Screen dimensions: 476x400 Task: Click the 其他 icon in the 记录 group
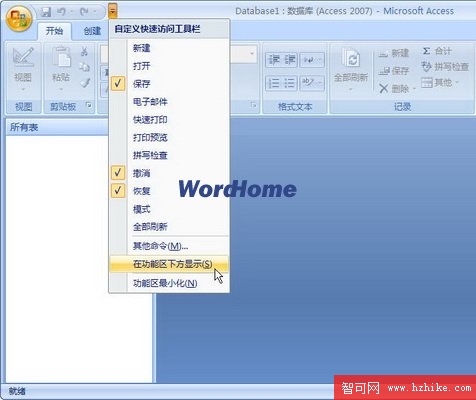point(427,82)
